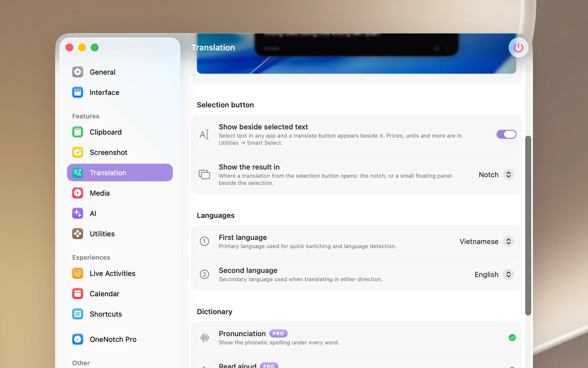
Task: Open the Second language English dropdown
Action: click(494, 275)
